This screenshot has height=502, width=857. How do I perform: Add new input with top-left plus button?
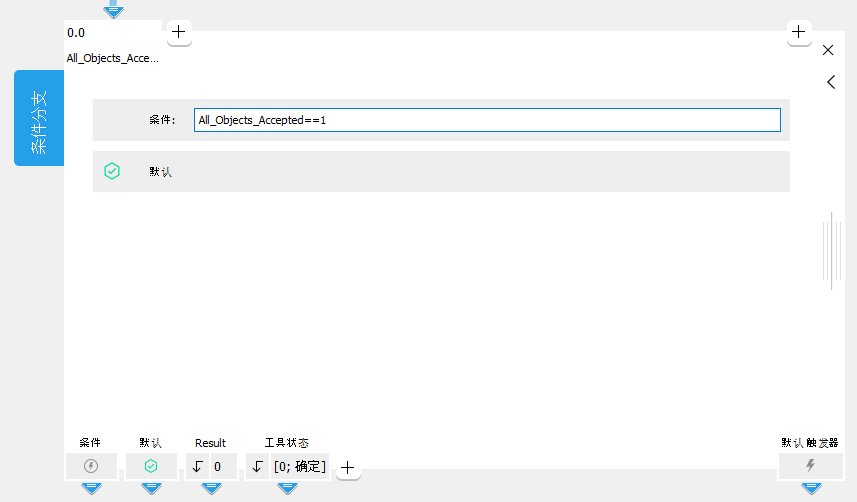[x=178, y=32]
